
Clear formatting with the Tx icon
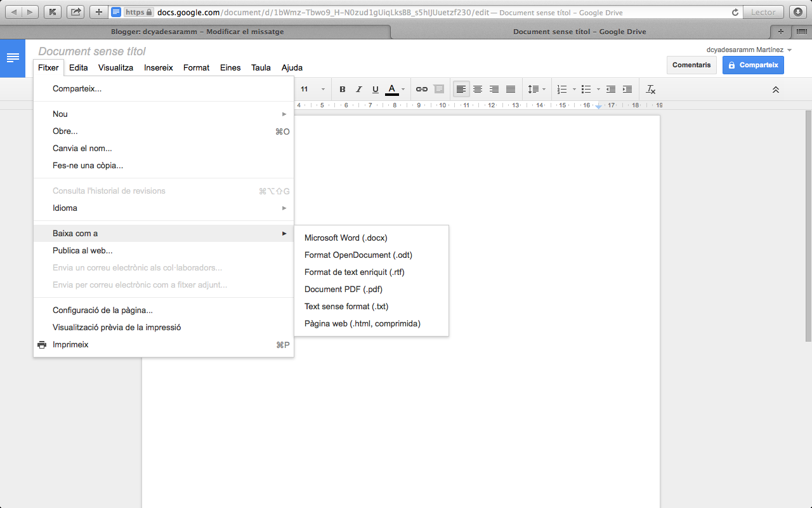[x=651, y=90]
